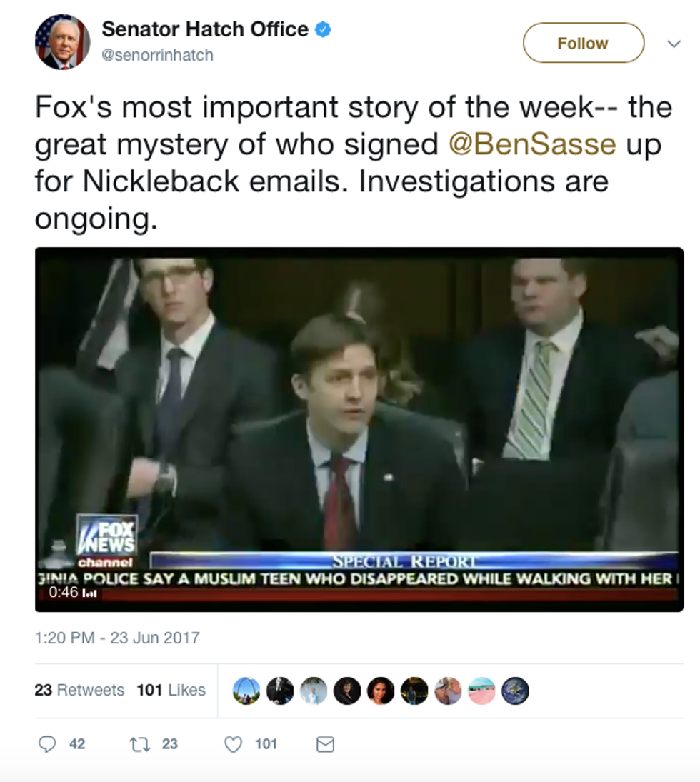The image size is (700, 782).
Task: Click the globe avatar among likers
Action: tap(515, 691)
